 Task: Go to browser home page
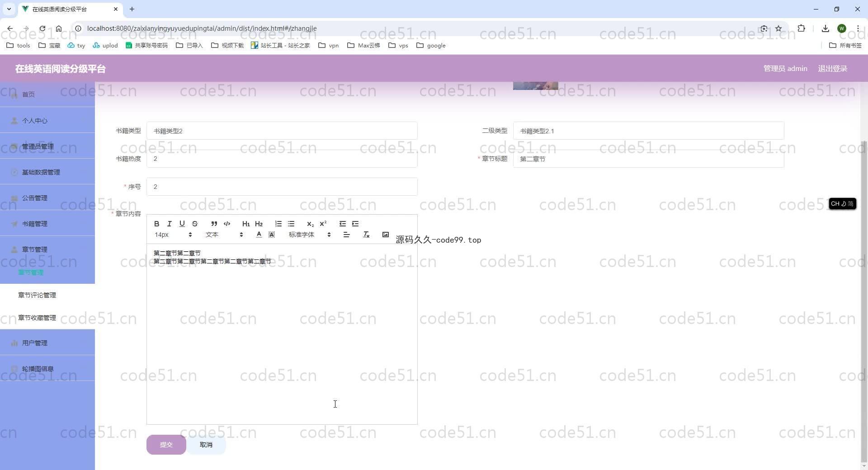(x=59, y=28)
